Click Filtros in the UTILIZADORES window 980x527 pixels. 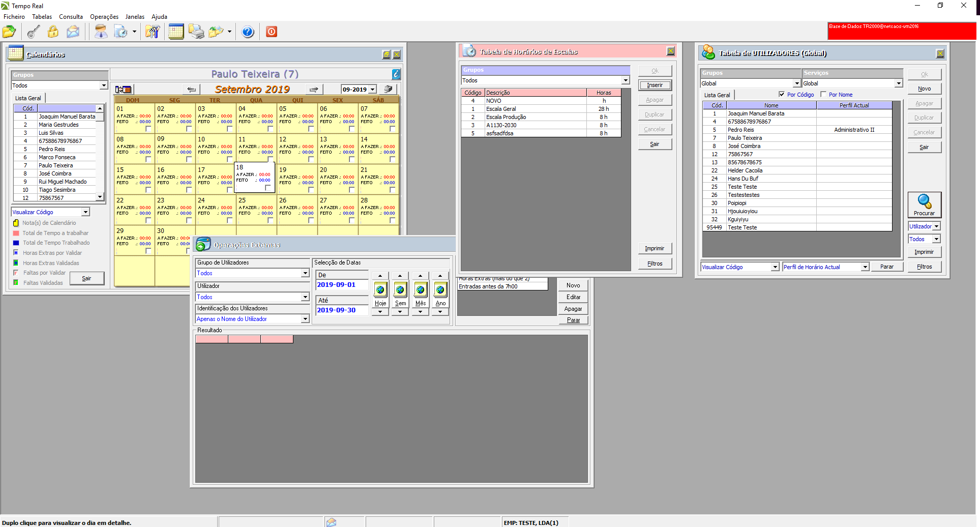pos(925,267)
